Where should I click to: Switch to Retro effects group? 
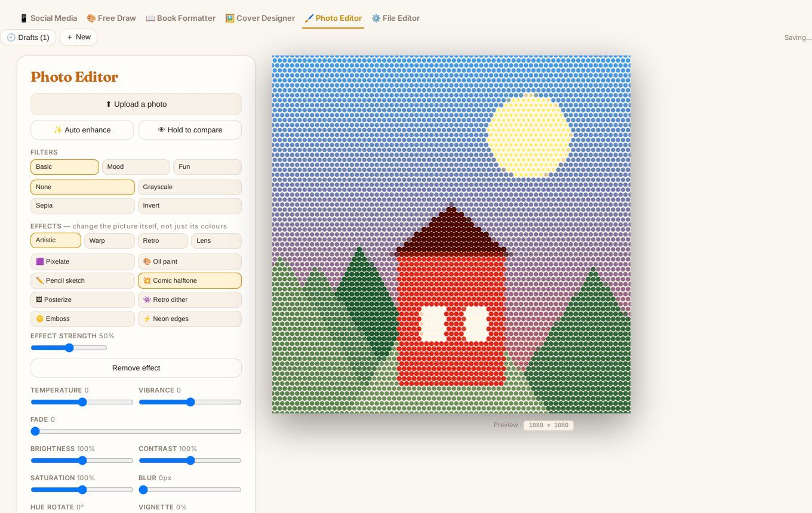[162, 240]
